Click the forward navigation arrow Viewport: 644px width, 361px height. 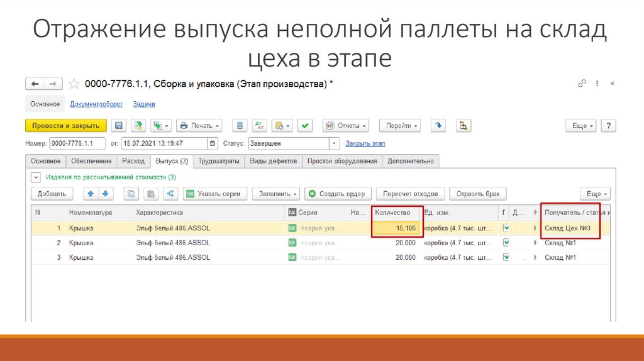point(53,84)
